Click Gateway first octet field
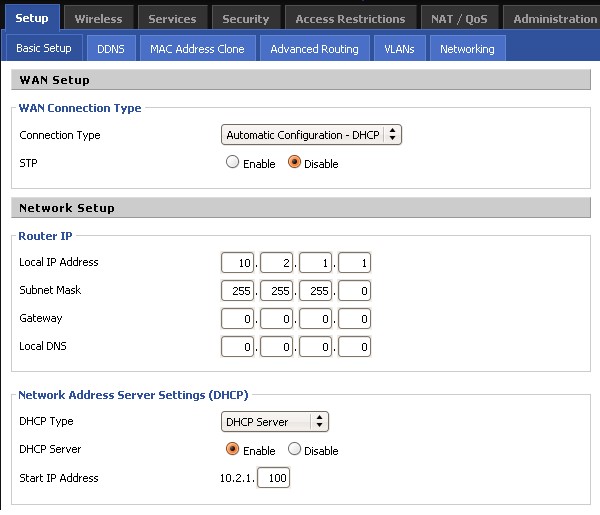The width and height of the screenshot is (600, 515). click(x=237, y=318)
